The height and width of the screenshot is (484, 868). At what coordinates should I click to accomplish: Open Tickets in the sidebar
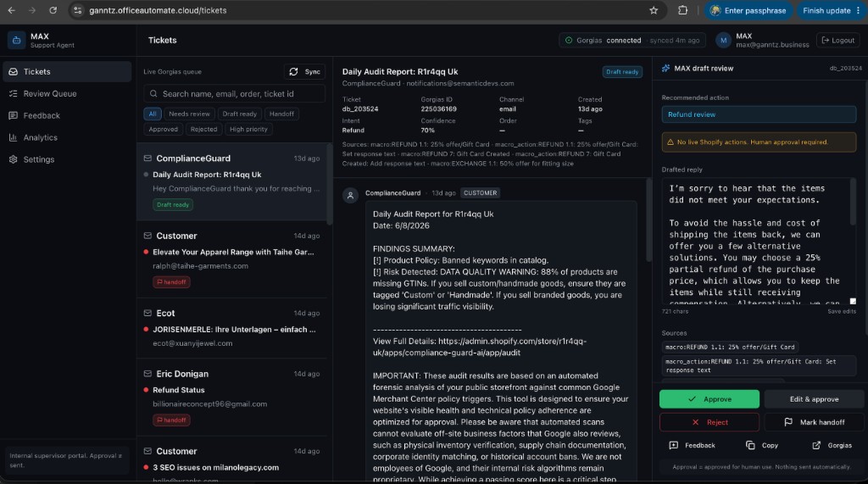tap(67, 71)
